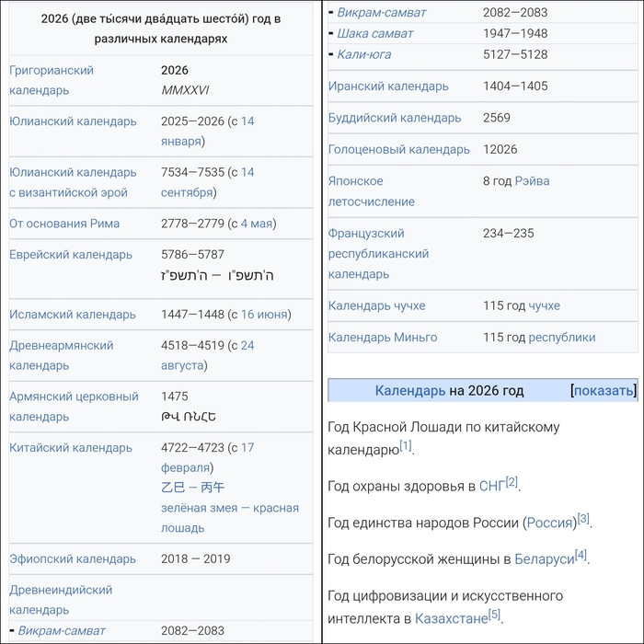Open the От основания Рима link
644x644 pixels.
point(64,224)
